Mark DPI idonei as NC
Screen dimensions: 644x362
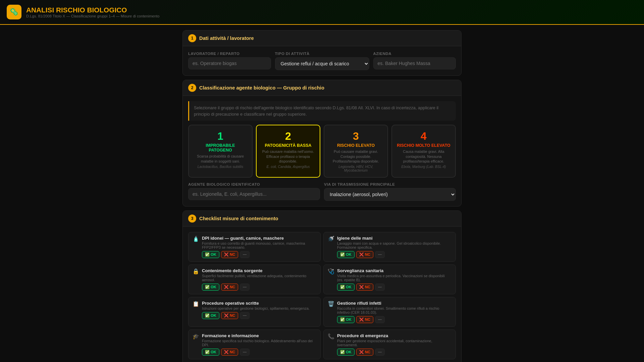(229, 255)
